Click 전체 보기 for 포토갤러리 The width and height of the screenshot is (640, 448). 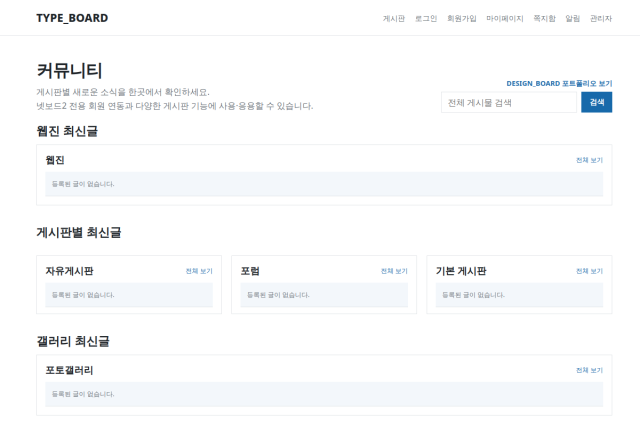[589, 370]
